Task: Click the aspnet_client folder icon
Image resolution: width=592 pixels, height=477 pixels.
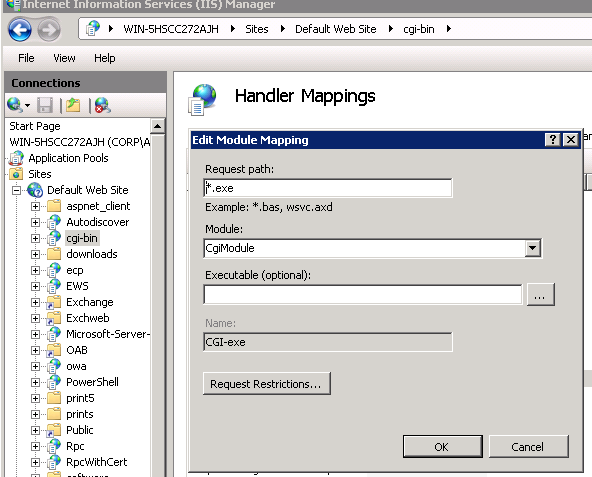Action: coord(54,206)
